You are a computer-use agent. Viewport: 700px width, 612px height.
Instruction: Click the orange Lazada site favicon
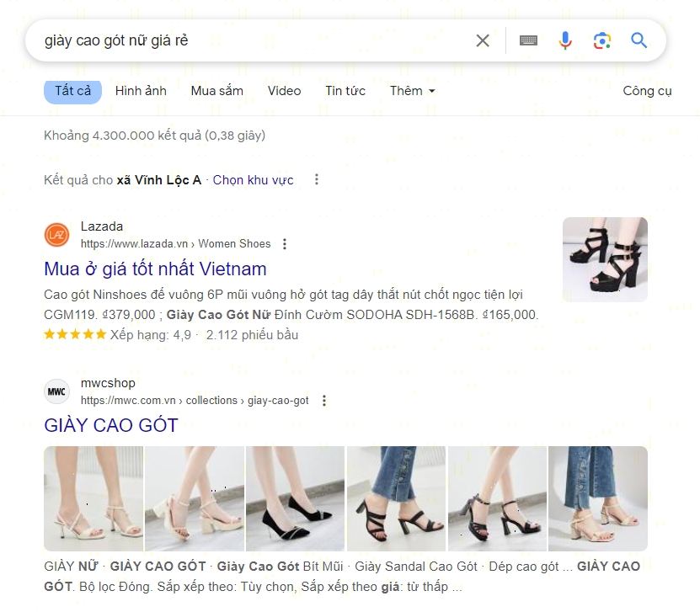[x=56, y=235]
